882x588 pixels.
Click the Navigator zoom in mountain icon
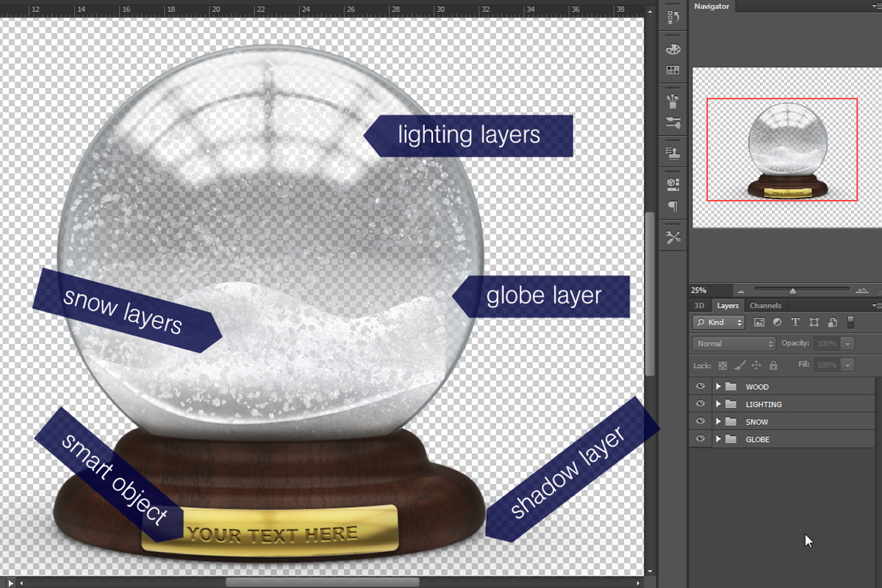tap(862, 290)
